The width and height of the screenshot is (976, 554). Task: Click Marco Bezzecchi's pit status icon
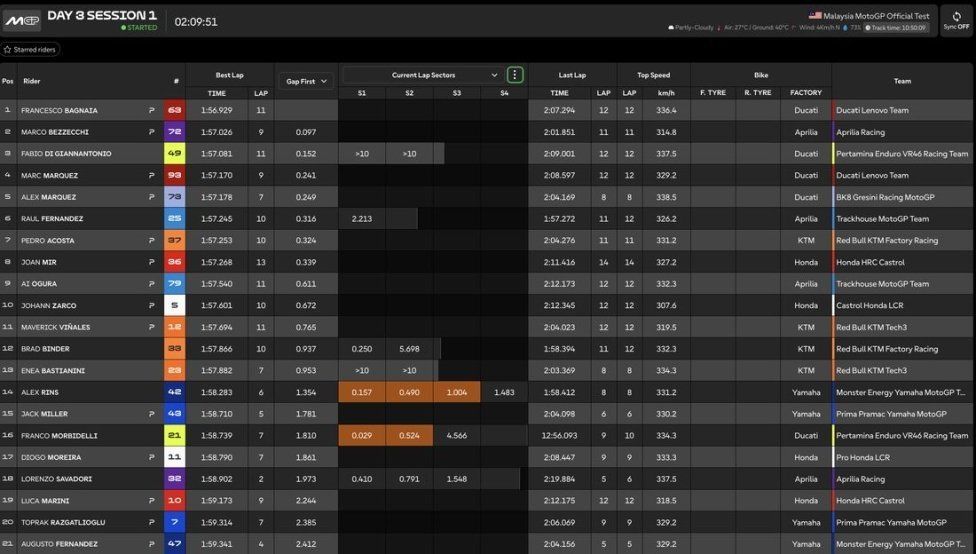[x=151, y=132]
